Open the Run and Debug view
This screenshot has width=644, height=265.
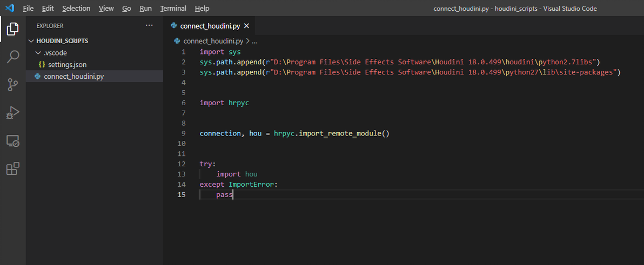(12, 113)
